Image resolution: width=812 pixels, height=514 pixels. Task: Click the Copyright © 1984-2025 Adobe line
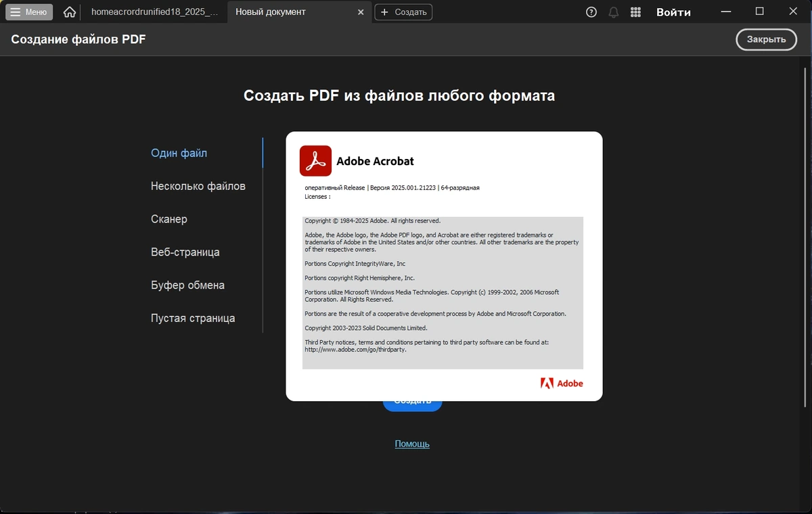tap(373, 220)
